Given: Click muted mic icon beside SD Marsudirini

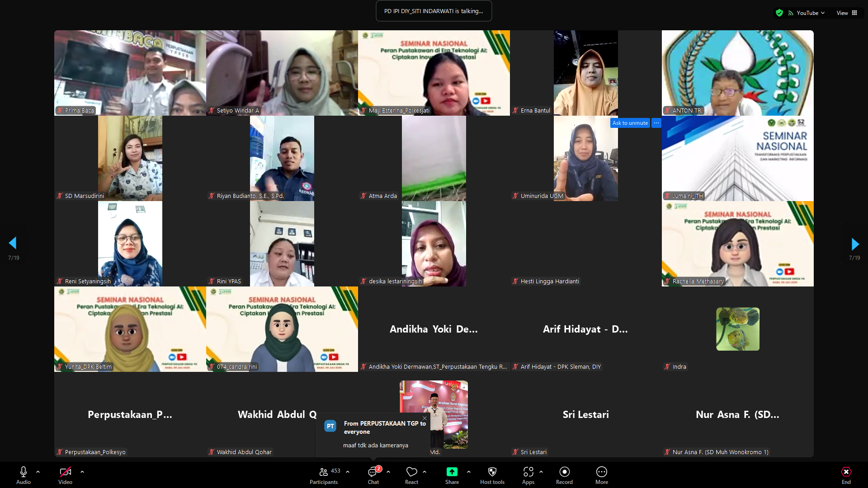Looking at the screenshot, I should [60, 196].
